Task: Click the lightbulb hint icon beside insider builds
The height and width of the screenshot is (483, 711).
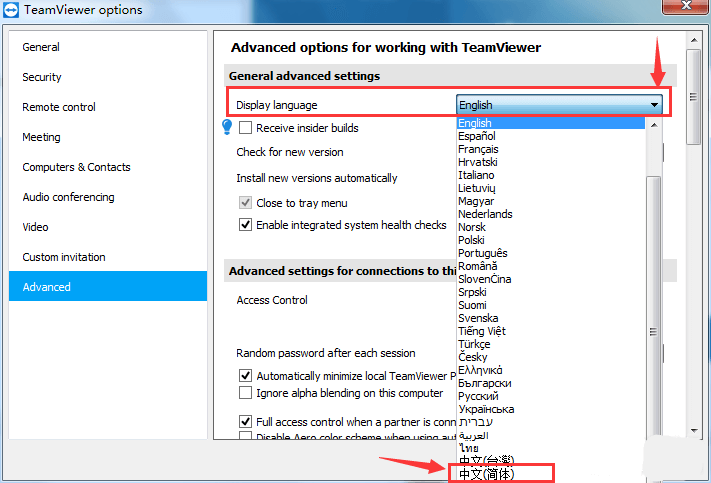Action: point(227,127)
